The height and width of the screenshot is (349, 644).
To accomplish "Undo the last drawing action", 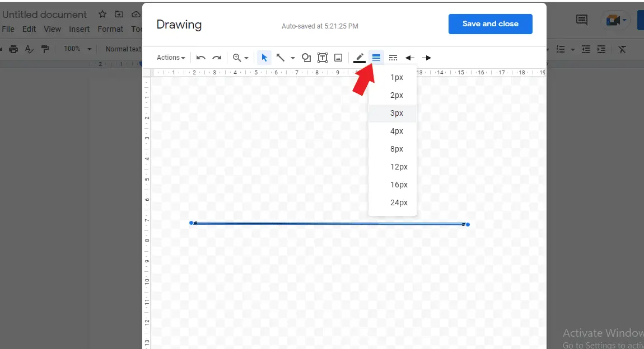I will [x=200, y=57].
